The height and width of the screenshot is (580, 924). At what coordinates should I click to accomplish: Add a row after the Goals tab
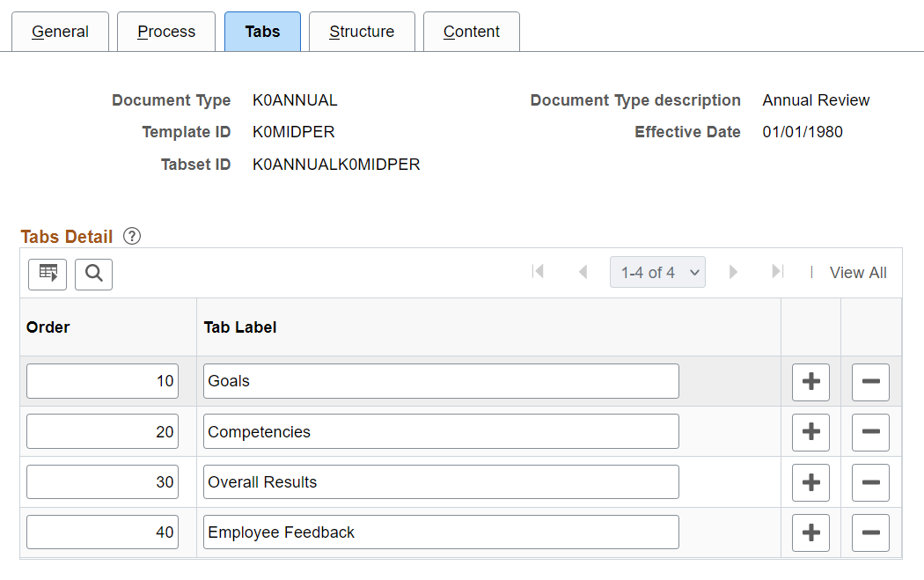click(x=810, y=381)
